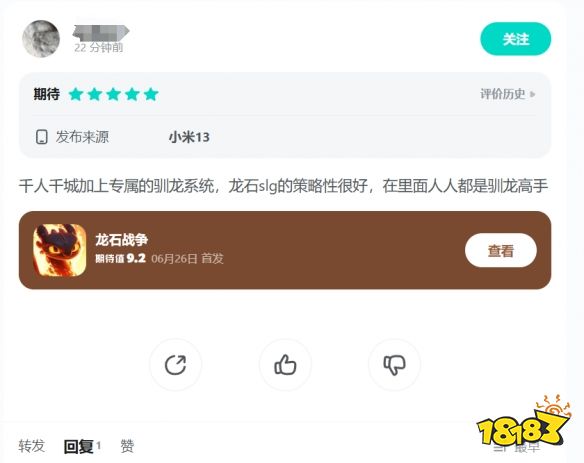Viewport: 584px width, 463px height.
Task: Open the game via 查看 button
Action: pos(501,250)
